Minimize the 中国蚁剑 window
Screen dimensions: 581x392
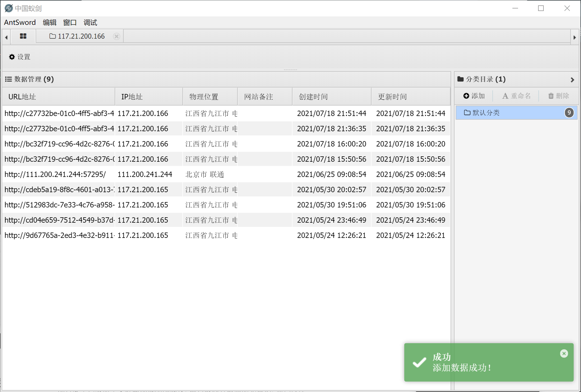click(x=515, y=8)
